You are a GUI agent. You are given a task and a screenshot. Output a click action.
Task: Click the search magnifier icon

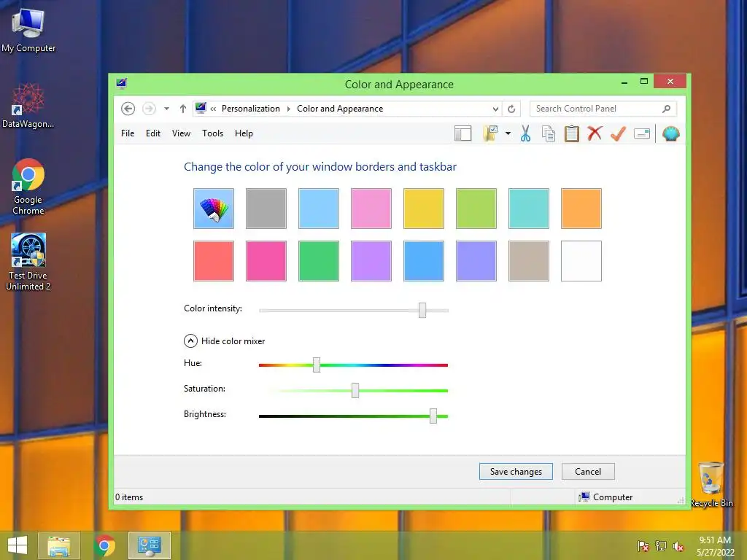point(667,109)
